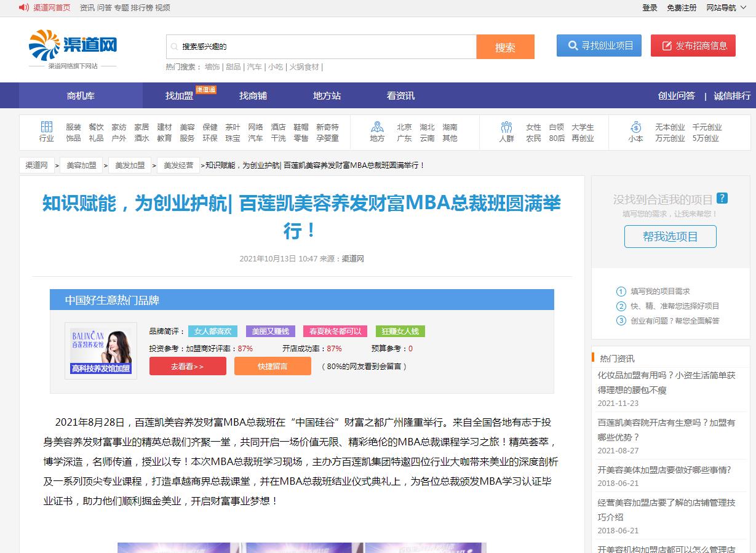
Task: Click the 渠道网 breadcrumb
Action: [36, 165]
